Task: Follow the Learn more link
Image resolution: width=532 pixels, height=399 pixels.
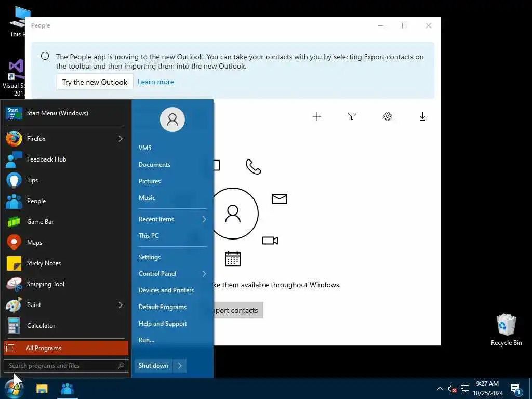Action: 156,82
